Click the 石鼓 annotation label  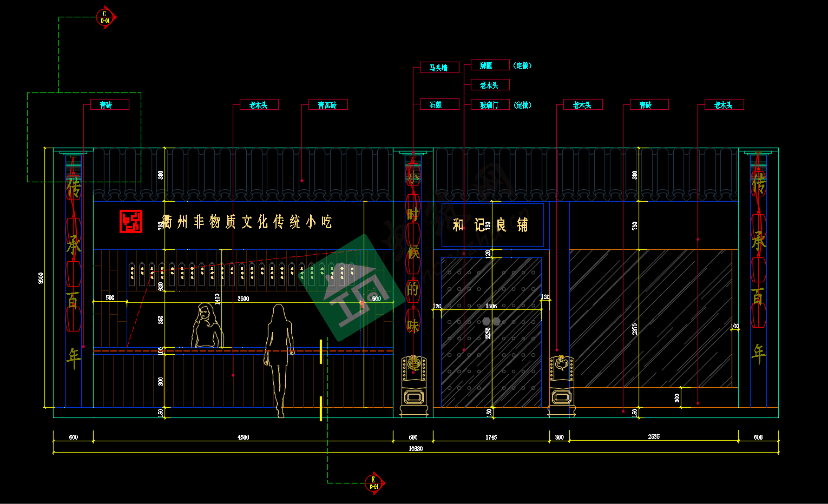(439, 105)
